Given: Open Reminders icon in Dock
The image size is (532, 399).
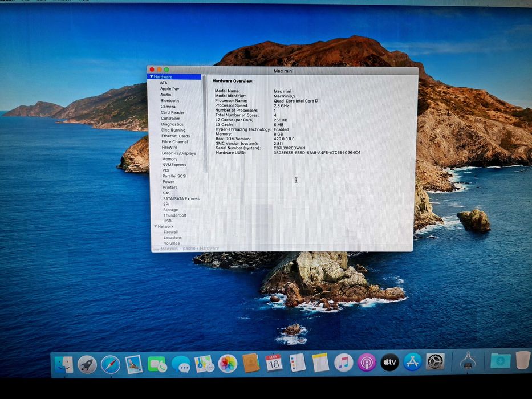Looking at the screenshot, I should [x=297, y=363].
